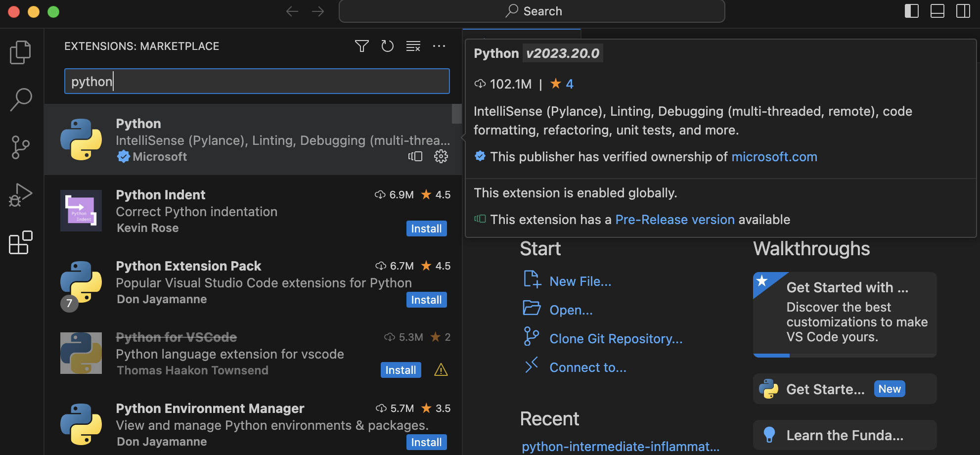
Task: Open recent file python-intermediate-inflammat
Action: click(x=621, y=446)
